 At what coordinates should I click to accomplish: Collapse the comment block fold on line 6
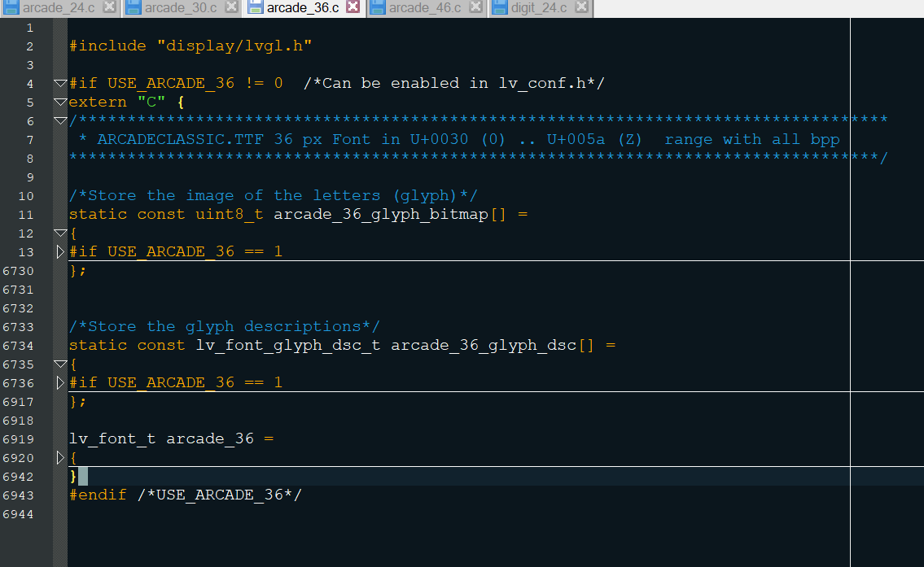point(59,121)
